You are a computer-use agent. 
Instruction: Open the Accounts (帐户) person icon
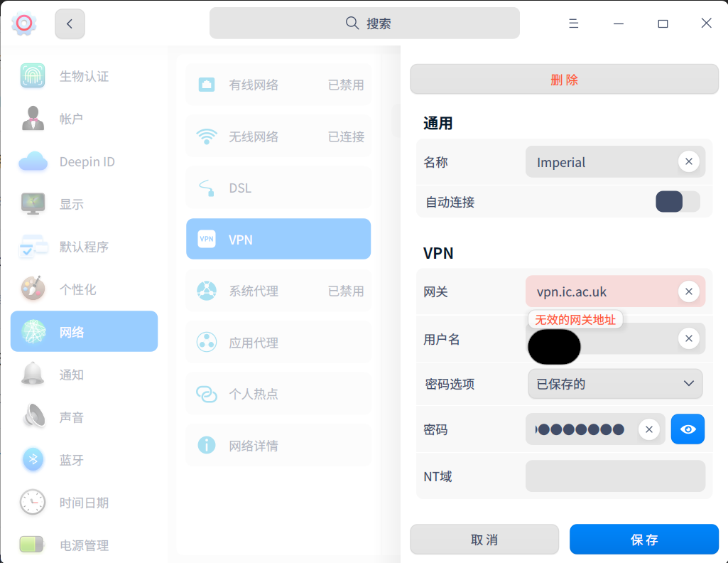(x=33, y=119)
